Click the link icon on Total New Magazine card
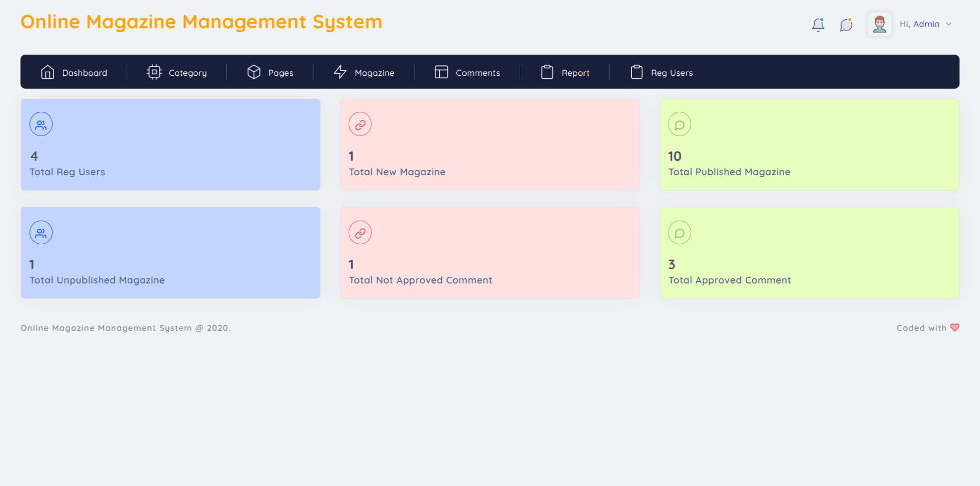The height and width of the screenshot is (486, 980). coord(360,124)
